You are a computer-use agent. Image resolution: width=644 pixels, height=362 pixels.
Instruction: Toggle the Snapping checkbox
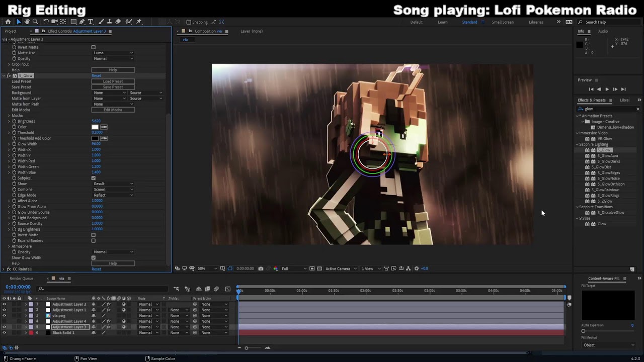(x=189, y=22)
